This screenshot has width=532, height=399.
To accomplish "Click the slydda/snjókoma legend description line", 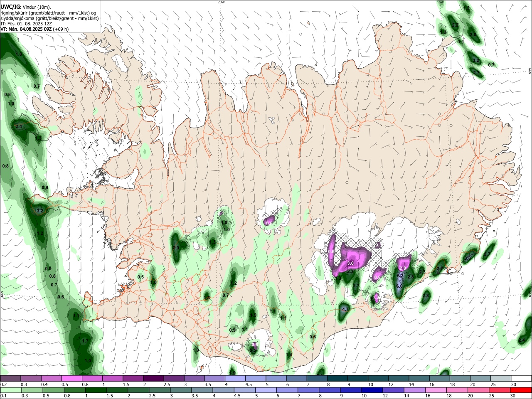I will coord(49,18).
